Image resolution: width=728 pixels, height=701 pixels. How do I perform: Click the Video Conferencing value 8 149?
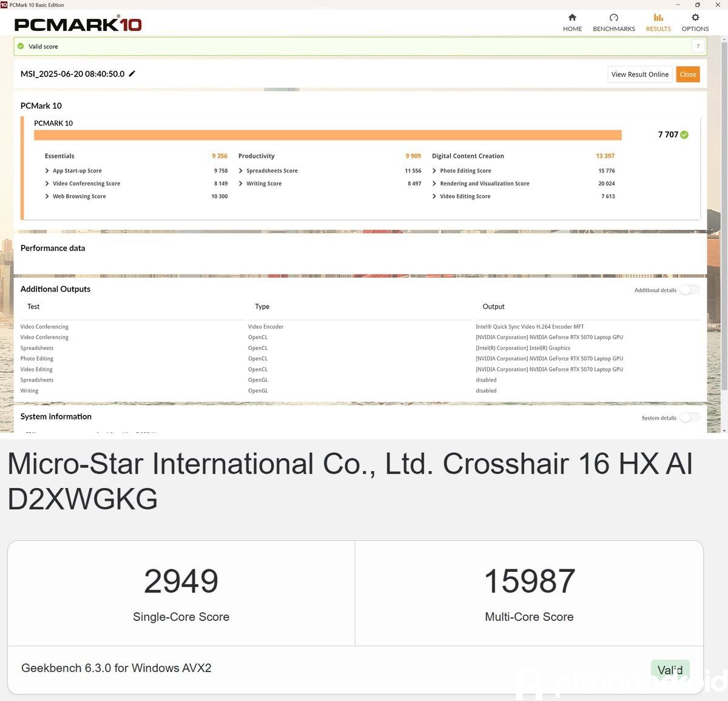[221, 184]
